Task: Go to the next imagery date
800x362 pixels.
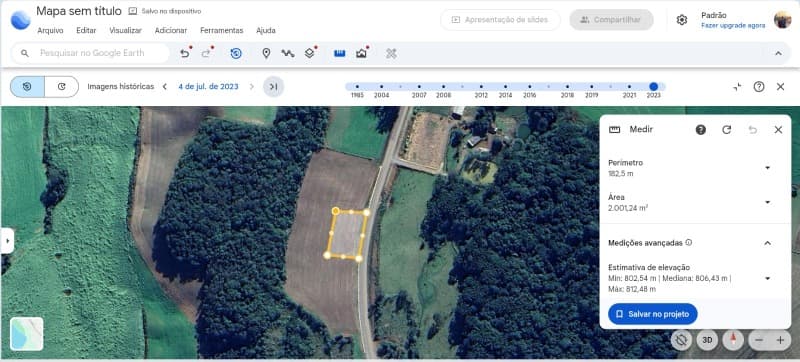Action: click(252, 87)
